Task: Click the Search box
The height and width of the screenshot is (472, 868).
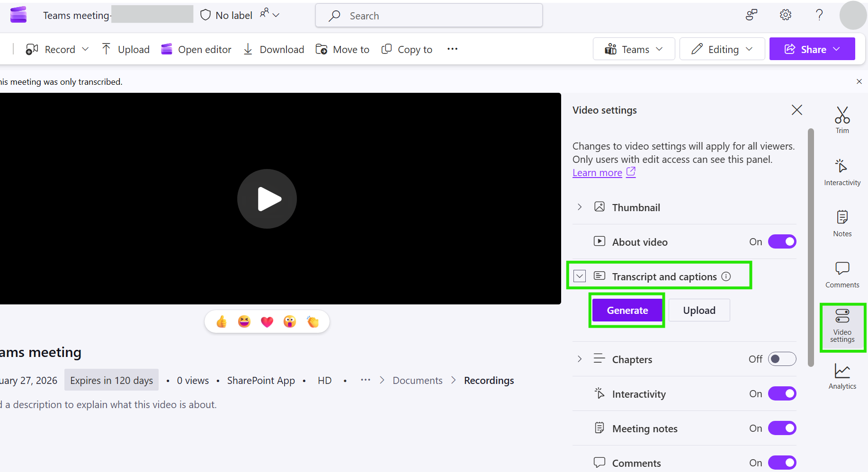Action: point(429,16)
